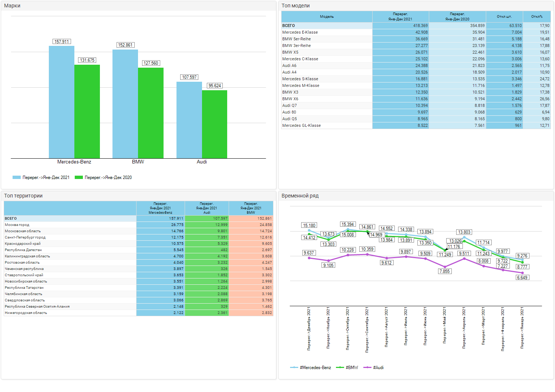Select the BMW X3 row

click(x=416, y=92)
